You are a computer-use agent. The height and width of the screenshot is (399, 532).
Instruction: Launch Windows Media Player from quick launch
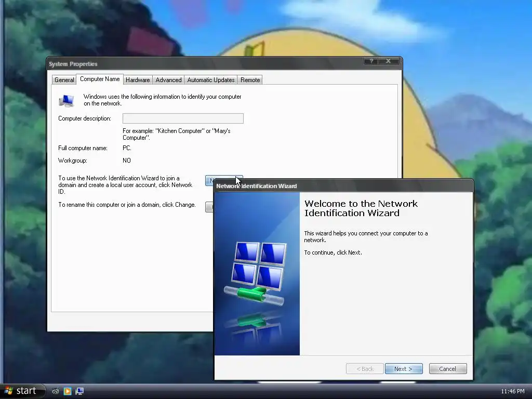[x=68, y=391]
